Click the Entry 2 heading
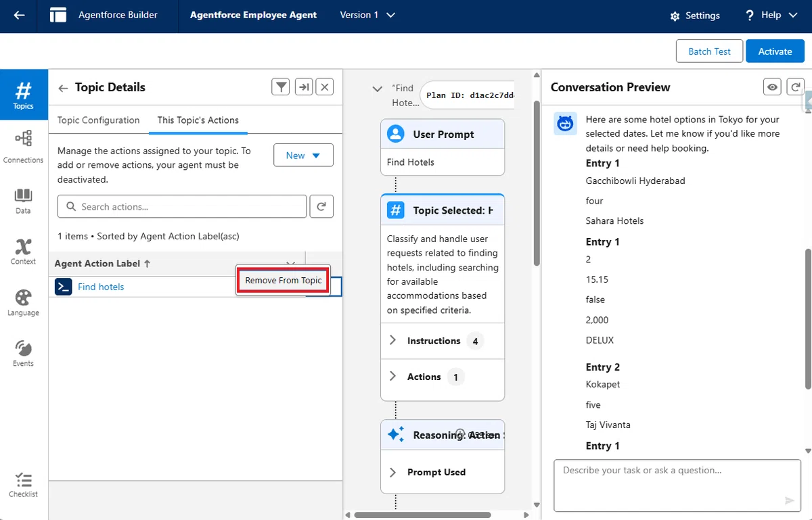 [x=602, y=367]
